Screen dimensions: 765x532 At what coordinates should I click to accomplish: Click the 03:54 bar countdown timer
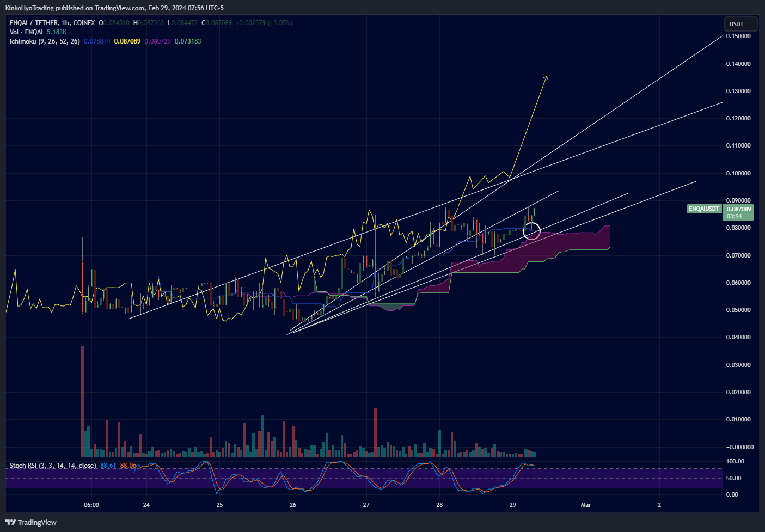[734, 216]
